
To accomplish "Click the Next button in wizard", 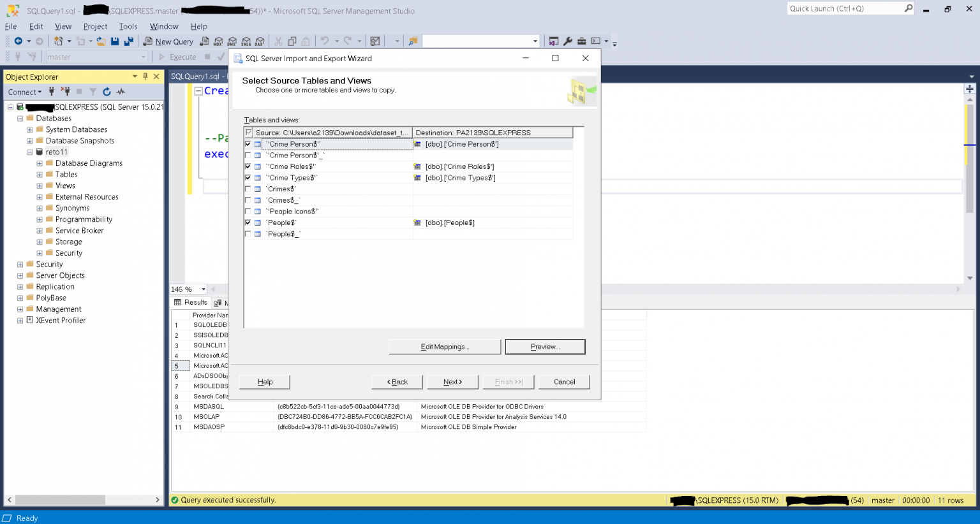I will coord(452,382).
